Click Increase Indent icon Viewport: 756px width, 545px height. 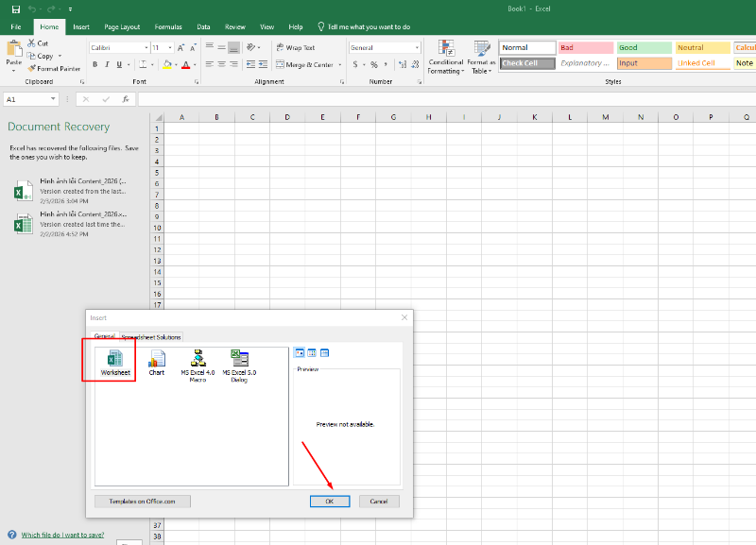click(x=263, y=64)
